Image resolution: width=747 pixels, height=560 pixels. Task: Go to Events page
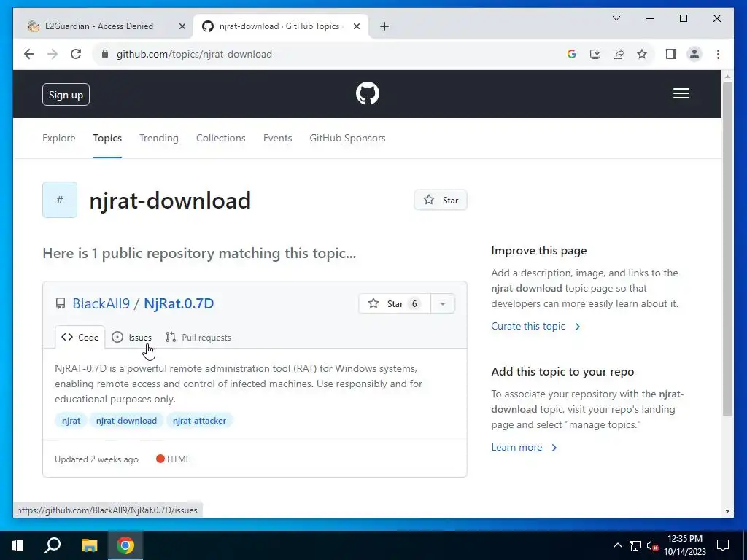(277, 138)
